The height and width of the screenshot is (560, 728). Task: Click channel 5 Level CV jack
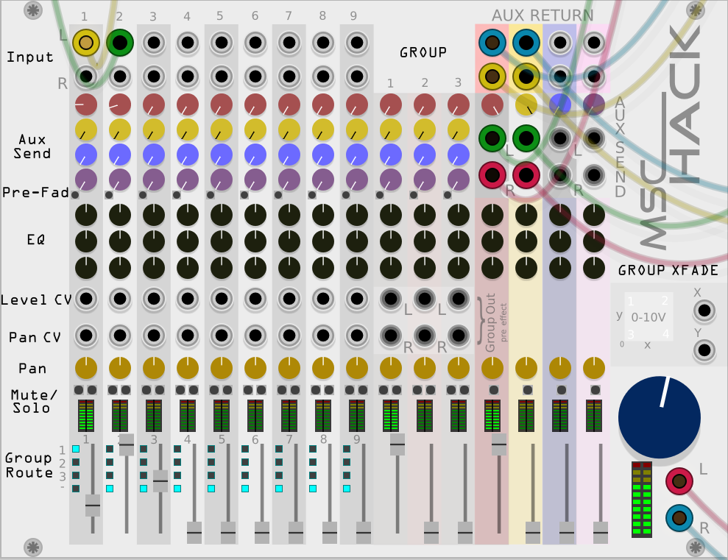click(222, 299)
